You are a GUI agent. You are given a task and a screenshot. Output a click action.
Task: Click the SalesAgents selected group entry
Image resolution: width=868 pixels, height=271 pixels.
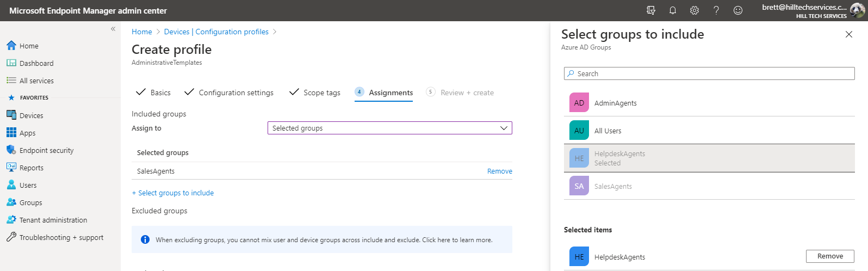(x=156, y=171)
